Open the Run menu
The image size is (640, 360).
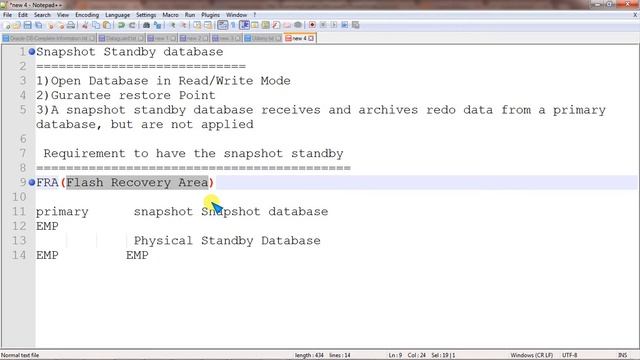(190, 15)
